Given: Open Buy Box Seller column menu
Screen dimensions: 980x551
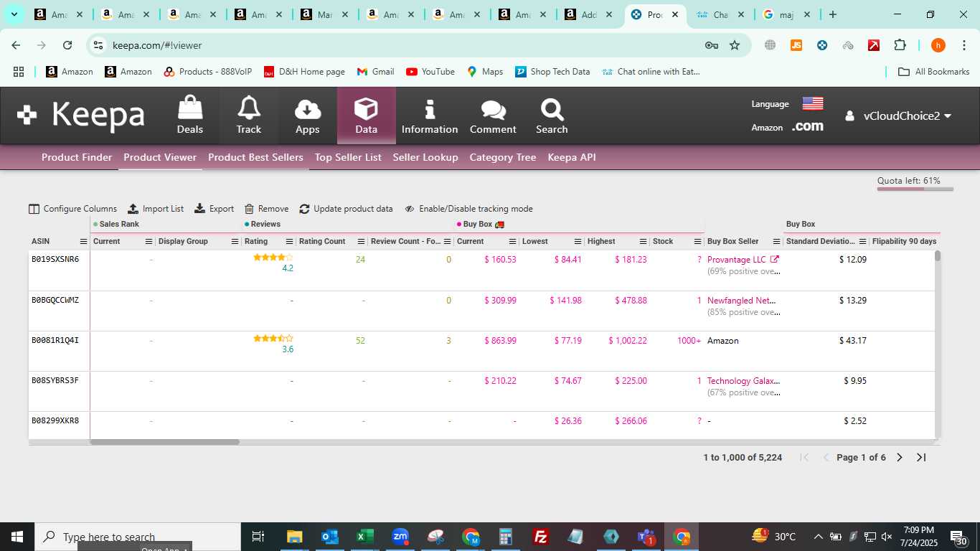Looking at the screenshot, I should tap(776, 242).
